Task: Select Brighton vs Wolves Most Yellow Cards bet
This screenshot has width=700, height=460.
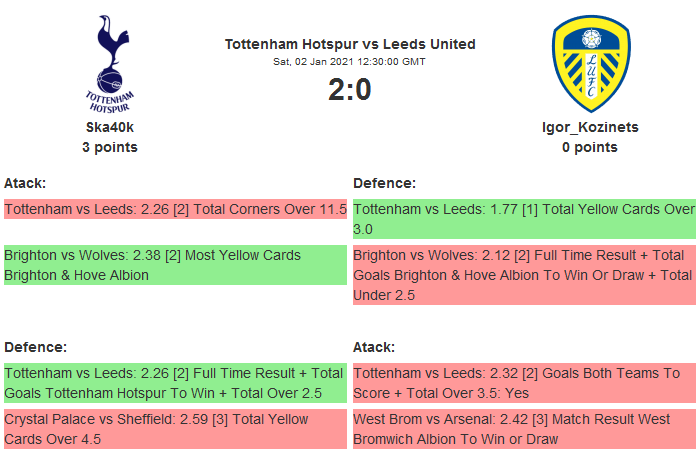Action: (175, 265)
